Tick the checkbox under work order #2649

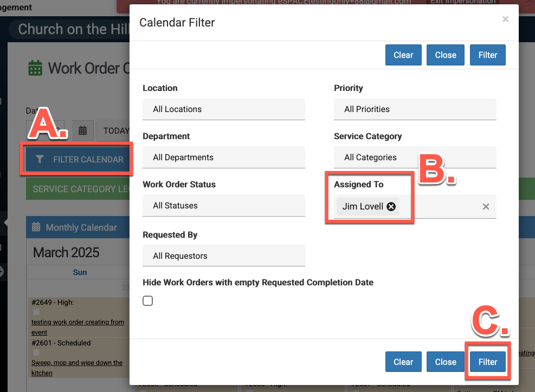36,312
